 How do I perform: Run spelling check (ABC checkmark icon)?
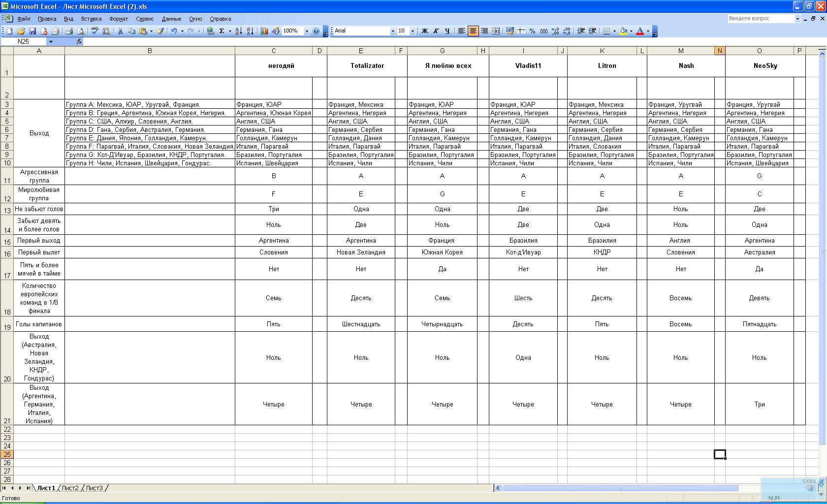point(95,31)
